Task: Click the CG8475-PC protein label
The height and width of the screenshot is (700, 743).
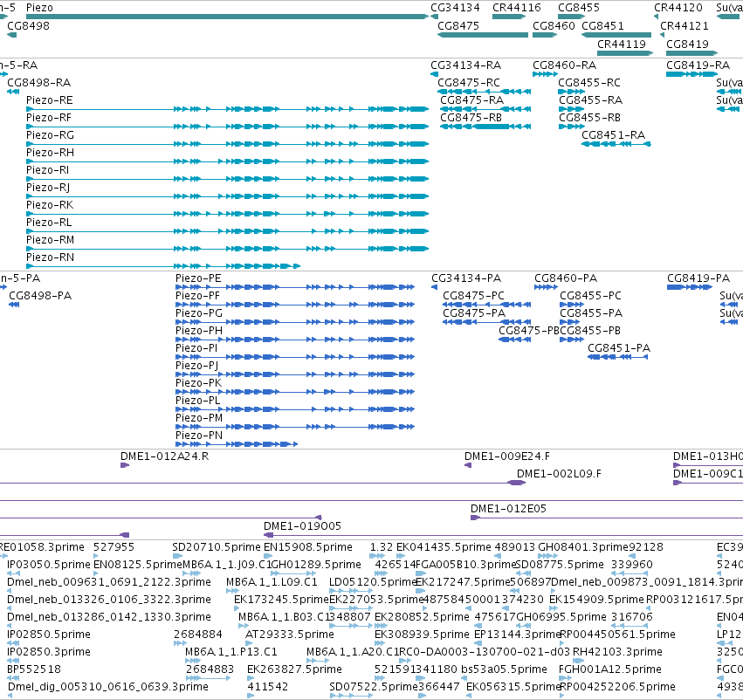Action: 473,296
